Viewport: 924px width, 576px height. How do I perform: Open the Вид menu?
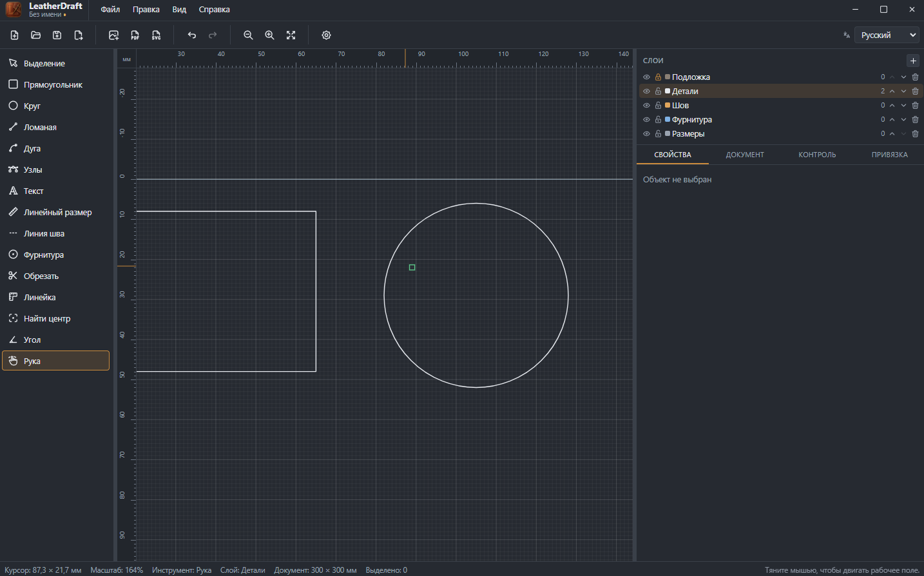pyautogui.click(x=179, y=10)
